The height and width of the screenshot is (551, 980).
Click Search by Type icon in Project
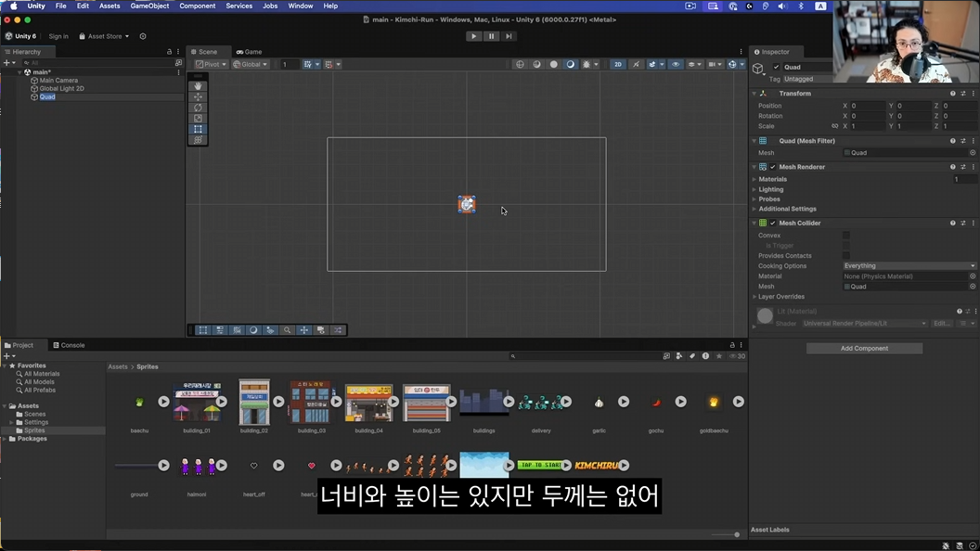679,356
